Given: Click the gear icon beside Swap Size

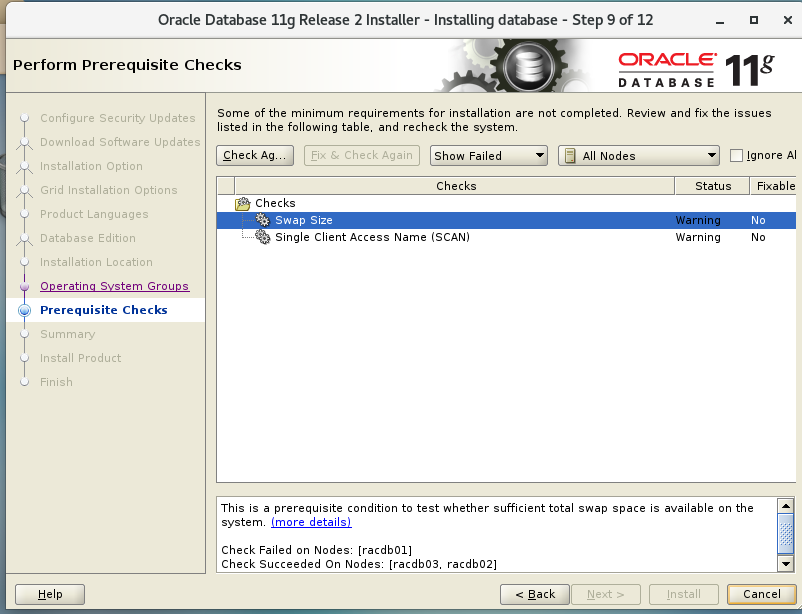Looking at the screenshot, I should point(263,220).
